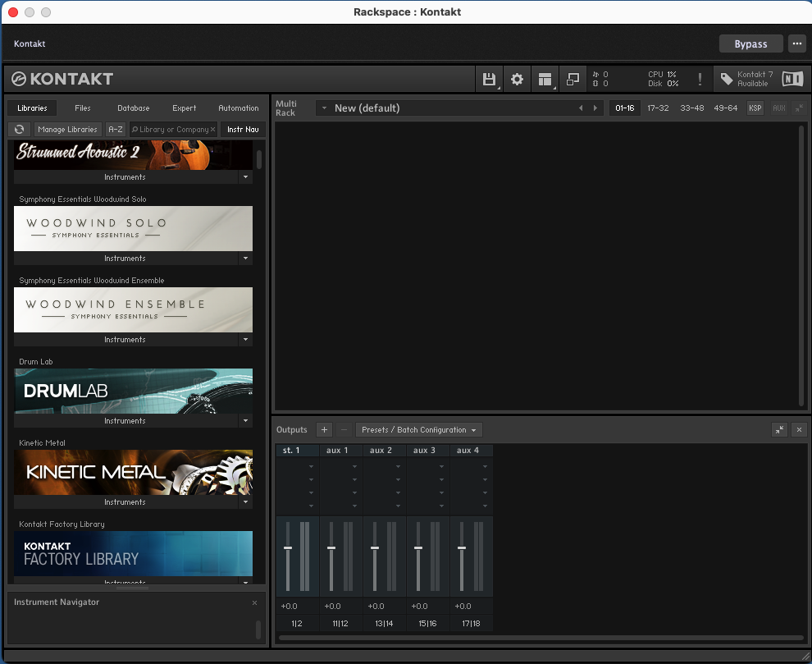Open the Files/Save menu disk icon
Screen dimensions: 812x664
[489, 80]
